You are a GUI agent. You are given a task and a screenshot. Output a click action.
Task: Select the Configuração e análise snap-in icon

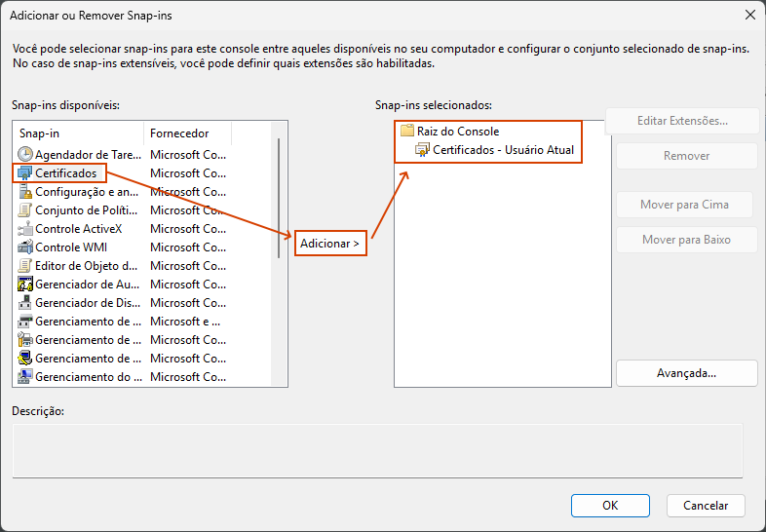[x=25, y=192]
